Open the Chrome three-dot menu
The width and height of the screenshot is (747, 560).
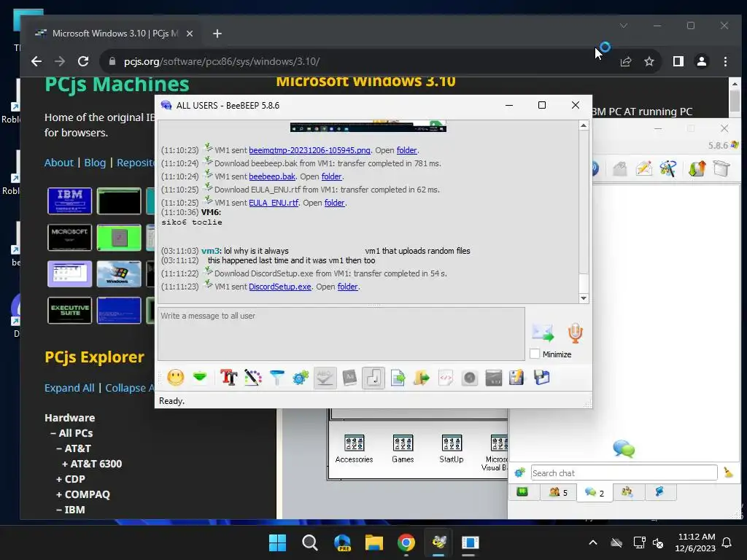725,61
